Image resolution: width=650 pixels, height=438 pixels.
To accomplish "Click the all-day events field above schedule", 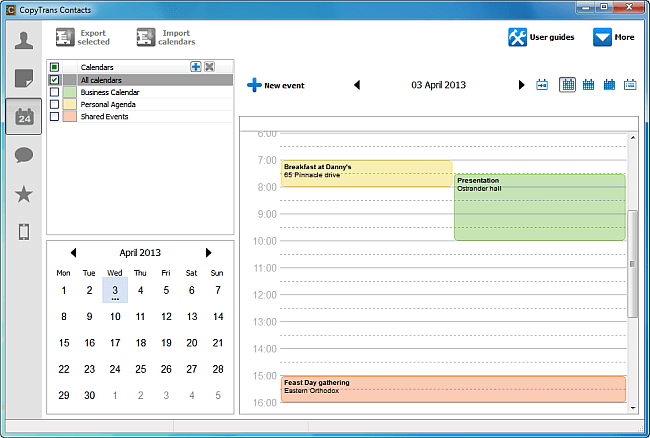I will tap(439, 124).
